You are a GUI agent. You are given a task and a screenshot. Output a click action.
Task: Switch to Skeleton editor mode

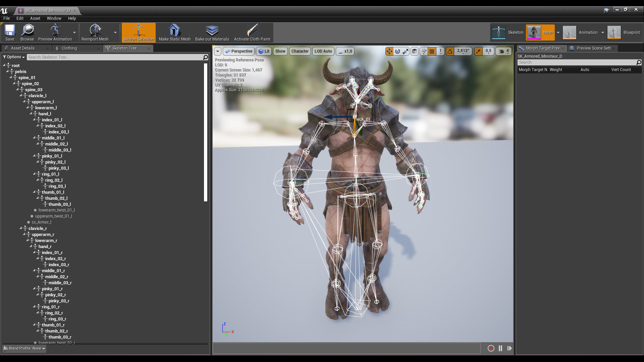pyautogui.click(x=507, y=33)
